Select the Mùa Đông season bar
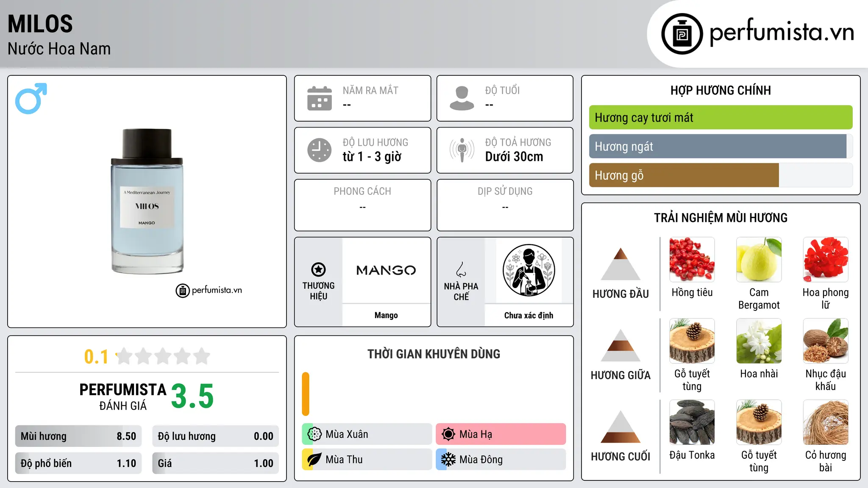Image resolution: width=868 pixels, height=488 pixels. 501,460
